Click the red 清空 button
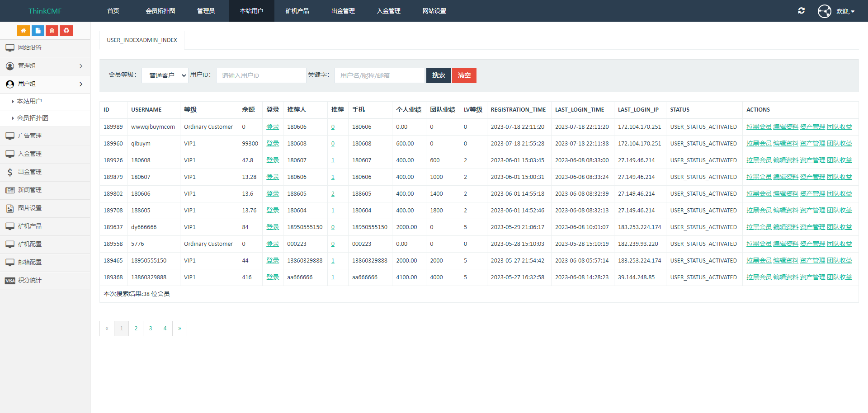The width and height of the screenshot is (868, 413). pos(464,75)
